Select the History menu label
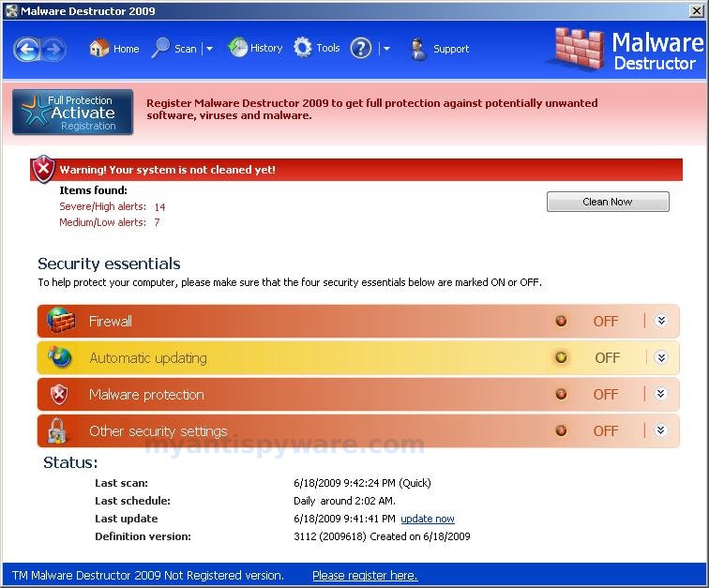This screenshot has width=709, height=588. pyautogui.click(x=266, y=48)
